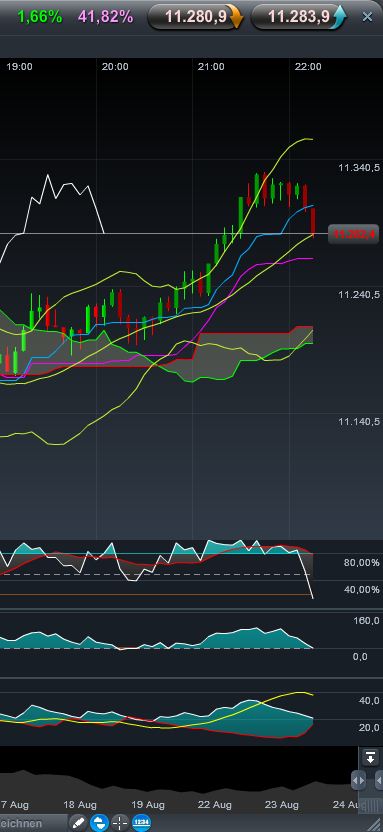Screen dimensions: 383x832
Task: Click the 19:00 time axis label
Action: click(x=19, y=67)
